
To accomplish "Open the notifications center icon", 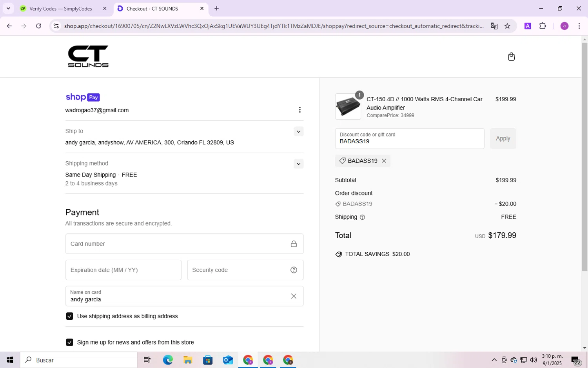I will coord(575,360).
